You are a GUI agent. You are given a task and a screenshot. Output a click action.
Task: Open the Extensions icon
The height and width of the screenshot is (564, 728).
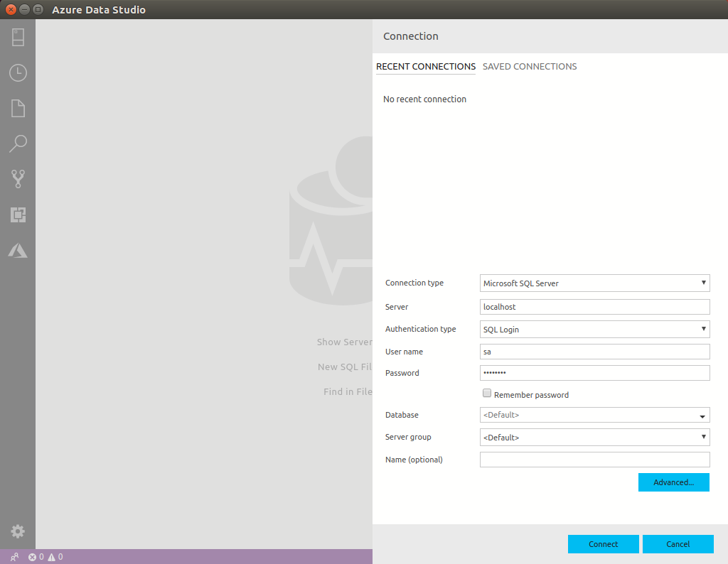coord(18,215)
